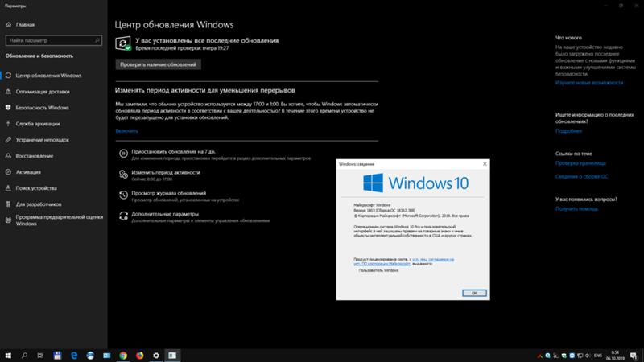Image resolution: width=644 pixels, height=362 pixels.
Task: Click the Активация checkmark icon in sidebar
Action: [x=8, y=172]
